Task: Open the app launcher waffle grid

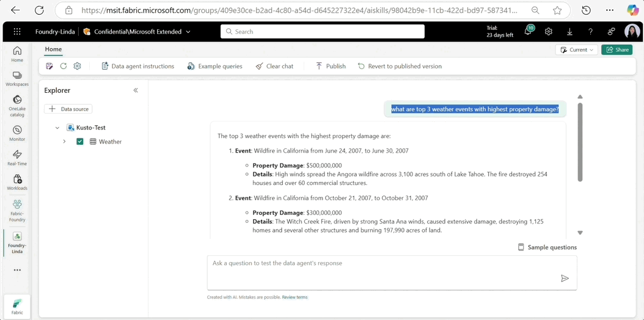Action: [x=17, y=32]
